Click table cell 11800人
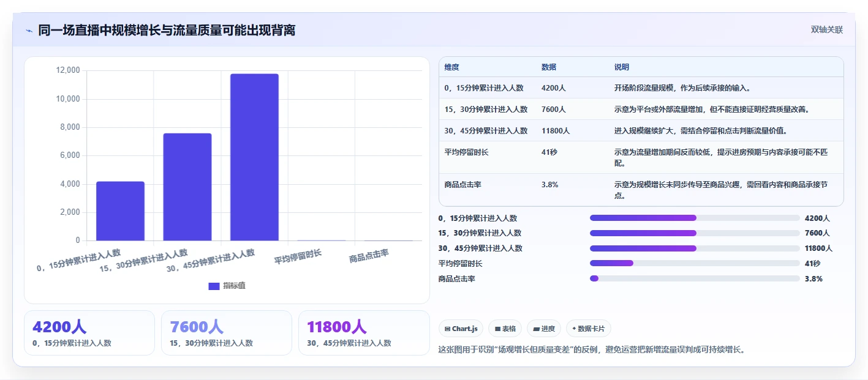This screenshot has width=868, height=380. pyautogui.click(x=556, y=131)
